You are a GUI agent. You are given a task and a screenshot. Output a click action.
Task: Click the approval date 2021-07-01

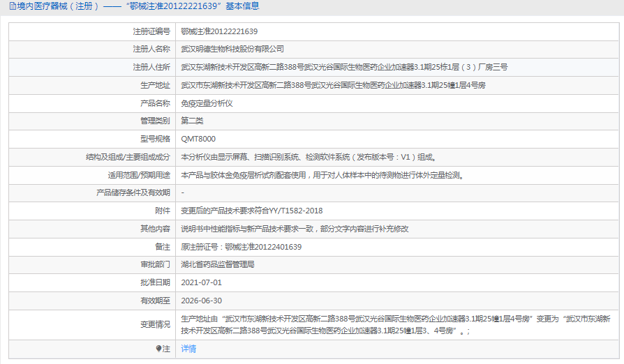(201, 282)
